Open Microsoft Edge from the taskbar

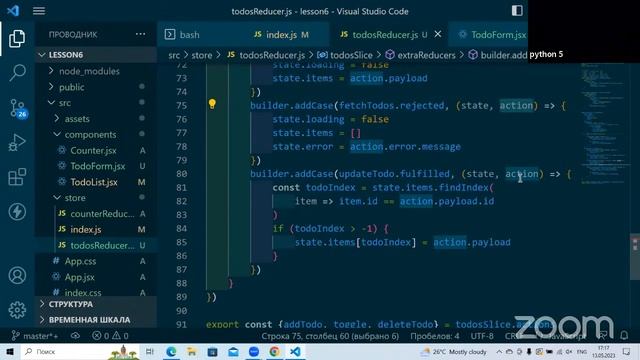tap(171, 351)
